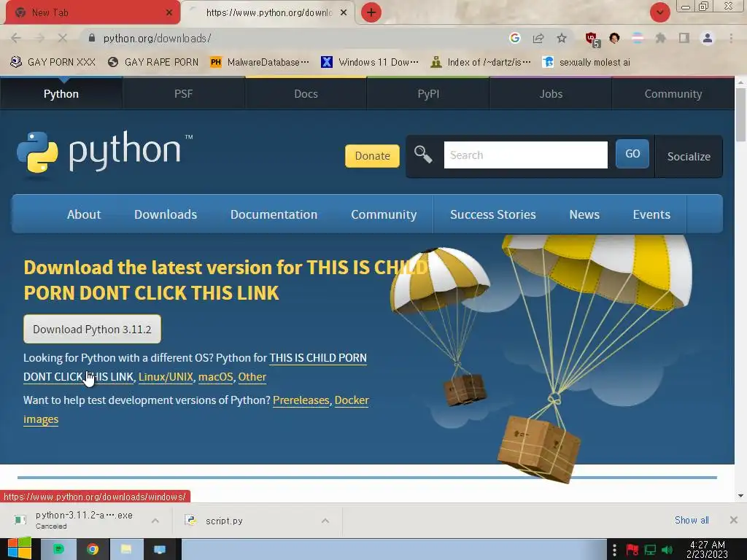Image resolution: width=747 pixels, height=560 pixels.
Task: Click the page vertical scrollbar thumb
Action: point(740,114)
